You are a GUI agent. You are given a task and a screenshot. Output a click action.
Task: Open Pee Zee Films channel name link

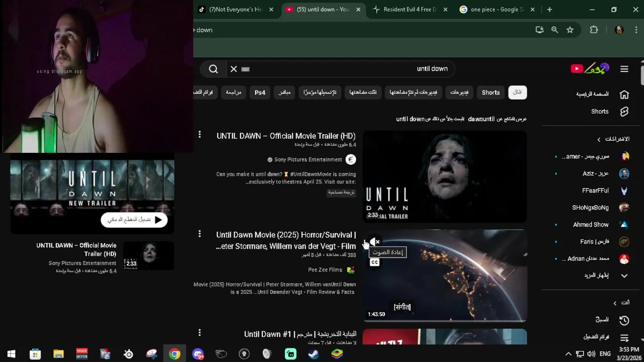click(x=325, y=270)
